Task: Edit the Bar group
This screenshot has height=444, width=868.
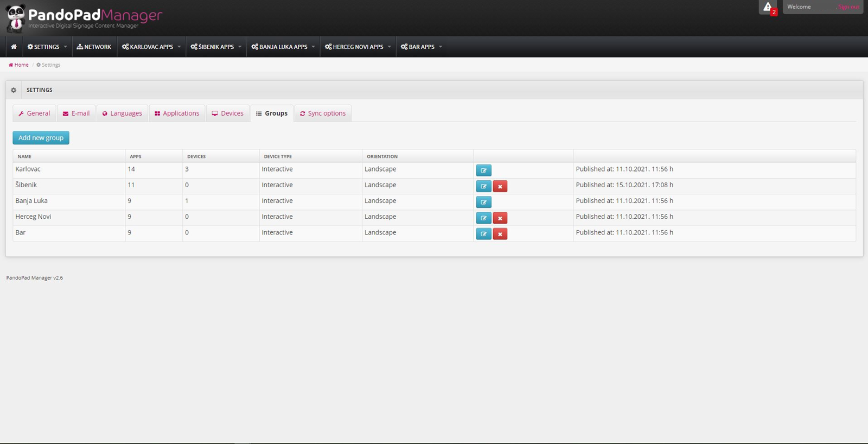Action: (483, 234)
